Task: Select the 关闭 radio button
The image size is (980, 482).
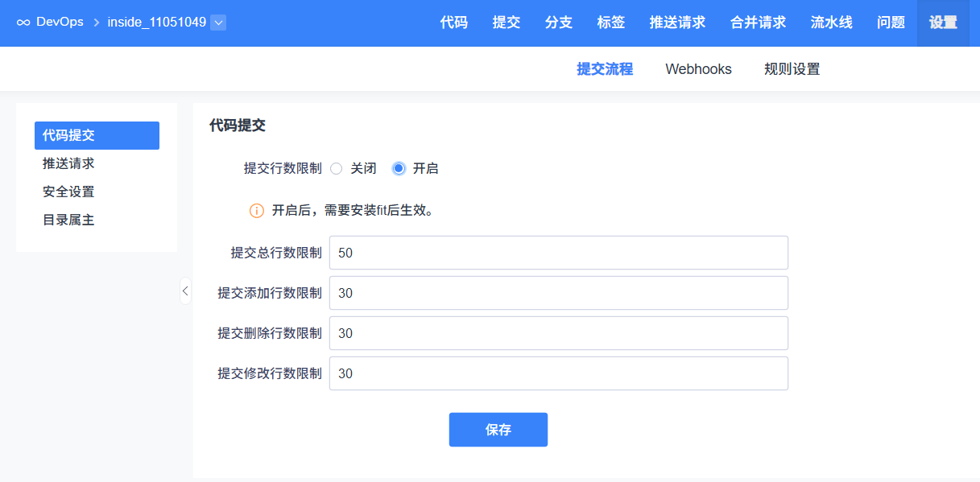Action: 337,169
